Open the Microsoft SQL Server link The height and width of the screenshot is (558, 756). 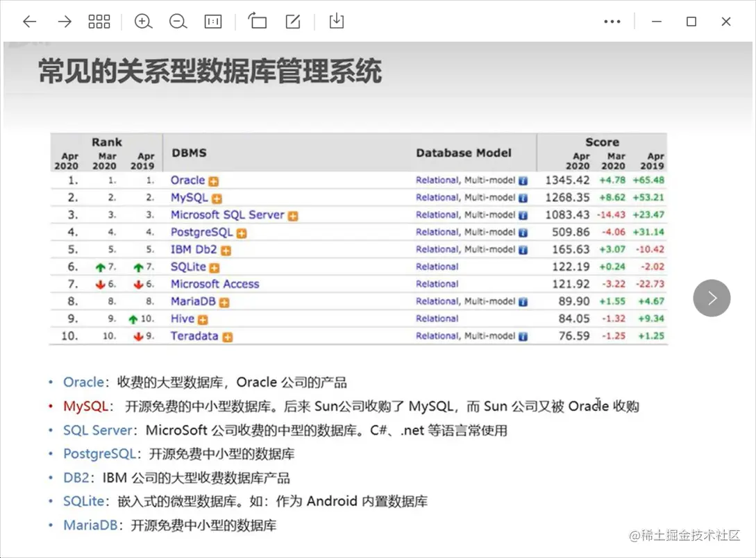228,215
